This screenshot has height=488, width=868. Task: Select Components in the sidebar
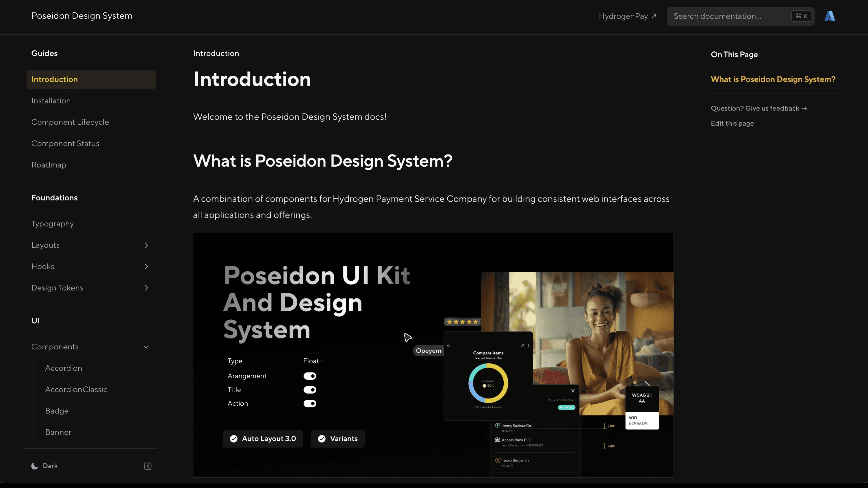coord(55,347)
